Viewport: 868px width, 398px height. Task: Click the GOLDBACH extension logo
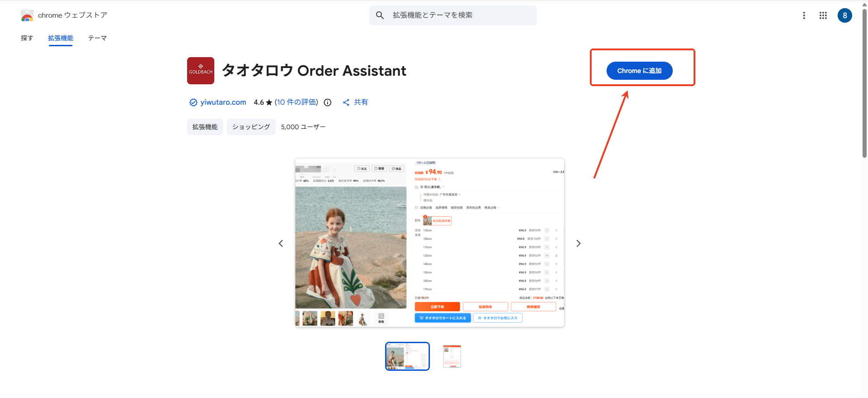pos(201,71)
